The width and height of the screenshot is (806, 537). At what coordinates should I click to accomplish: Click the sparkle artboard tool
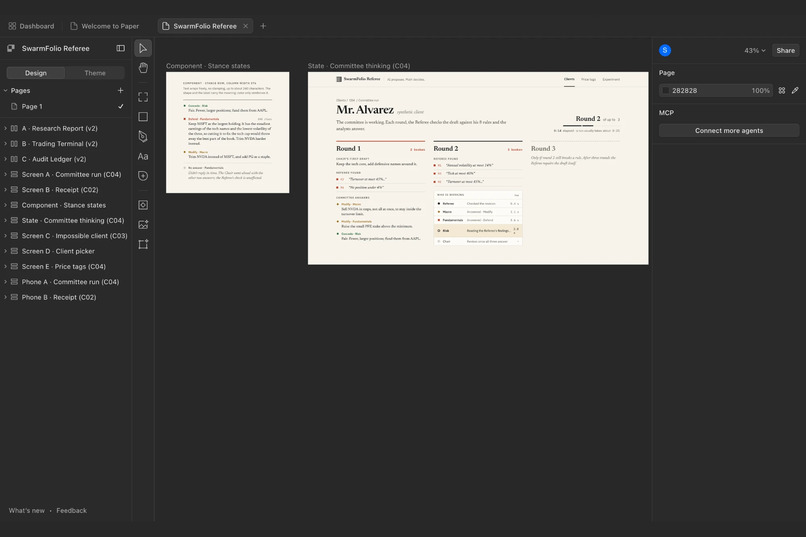coord(143,244)
